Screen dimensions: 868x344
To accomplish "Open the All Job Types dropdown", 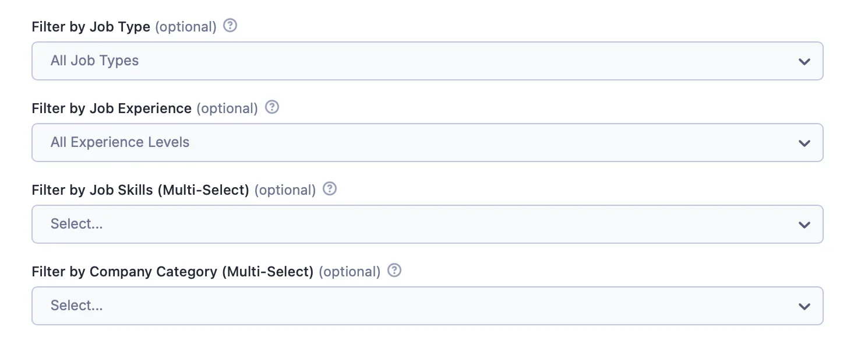I will tap(408, 61).
